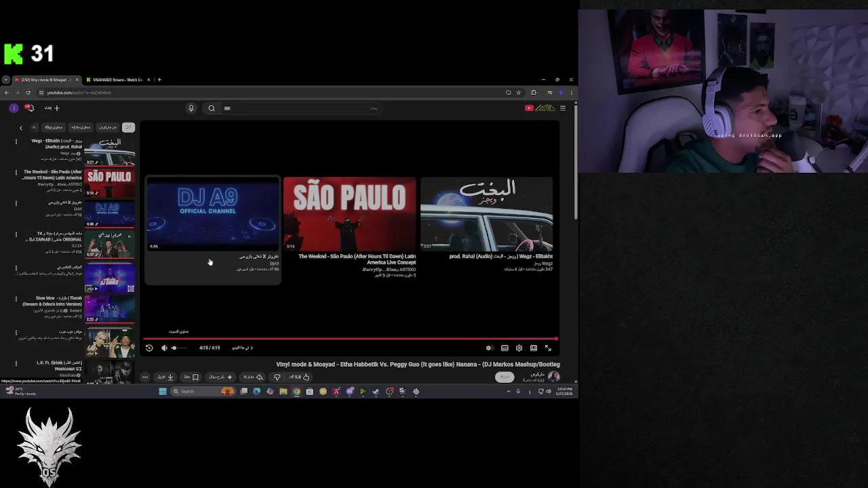This screenshot has height=488, width=868.
Task: Open the Wegz ElBakht sidebar video title
Action: pyautogui.click(x=57, y=143)
